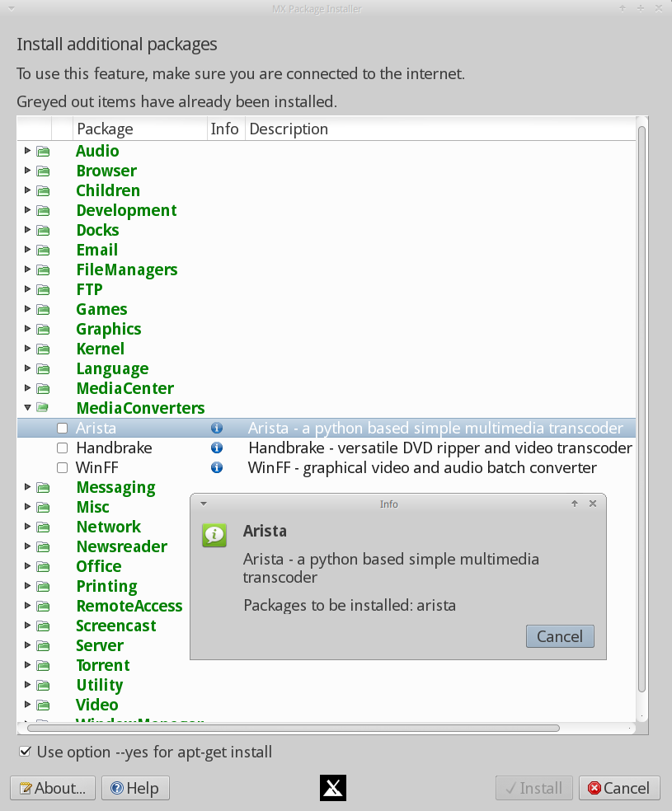
Task: Select the WinFF package row
Action: click(x=327, y=467)
